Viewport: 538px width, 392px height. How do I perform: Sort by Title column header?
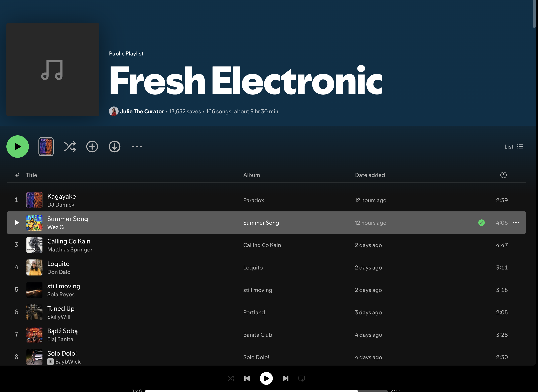tap(32, 175)
